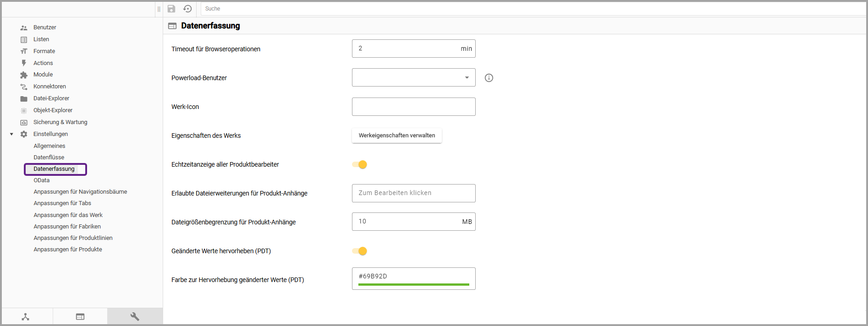Open the data entry tab at bottom

(80, 316)
